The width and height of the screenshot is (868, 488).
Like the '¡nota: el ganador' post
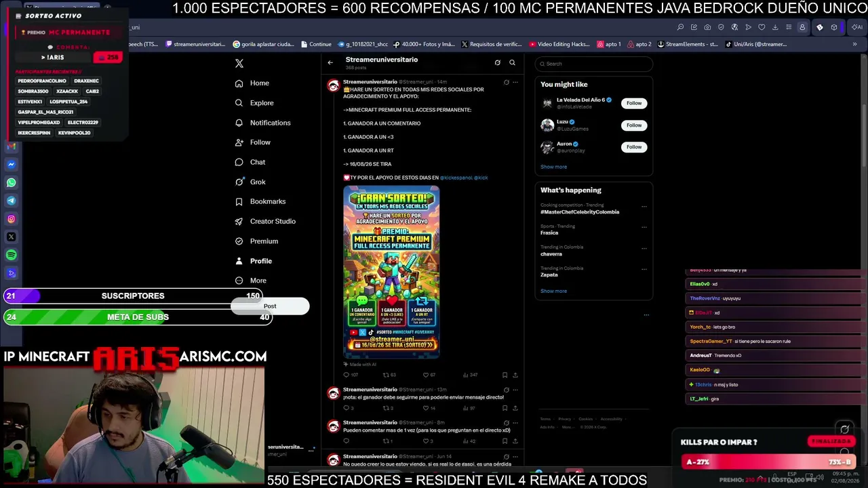[x=429, y=408]
